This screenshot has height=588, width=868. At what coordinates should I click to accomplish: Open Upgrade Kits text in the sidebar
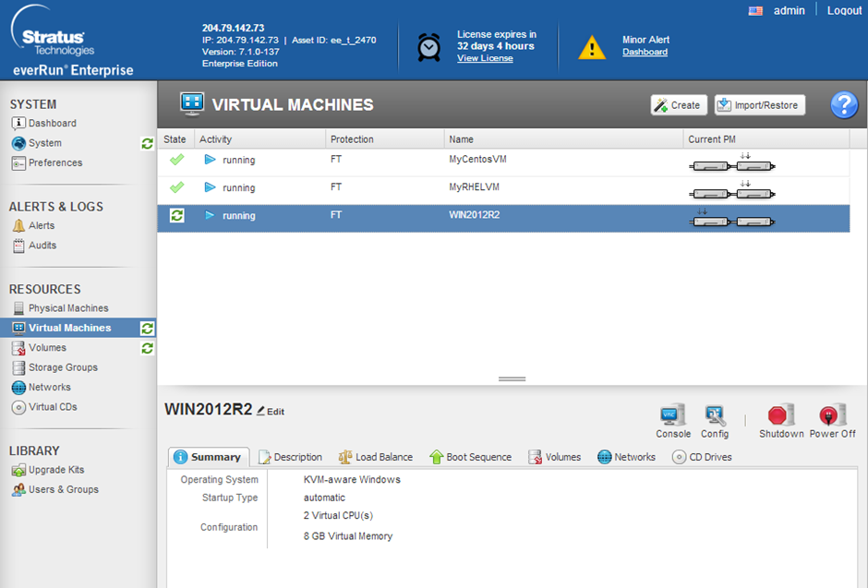tap(56, 470)
